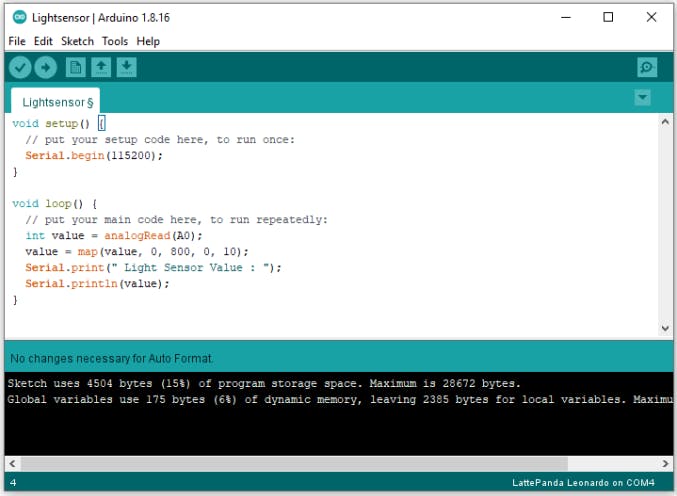Screen dimensions: 677x496
Task: Click 'Global variables use 175 bytes' console line
Action: click(340, 399)
